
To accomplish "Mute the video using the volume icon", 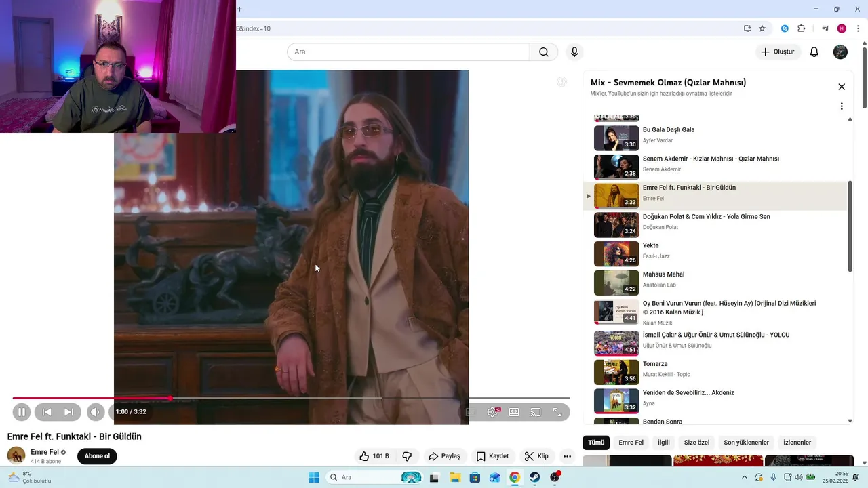I will 96,411.
